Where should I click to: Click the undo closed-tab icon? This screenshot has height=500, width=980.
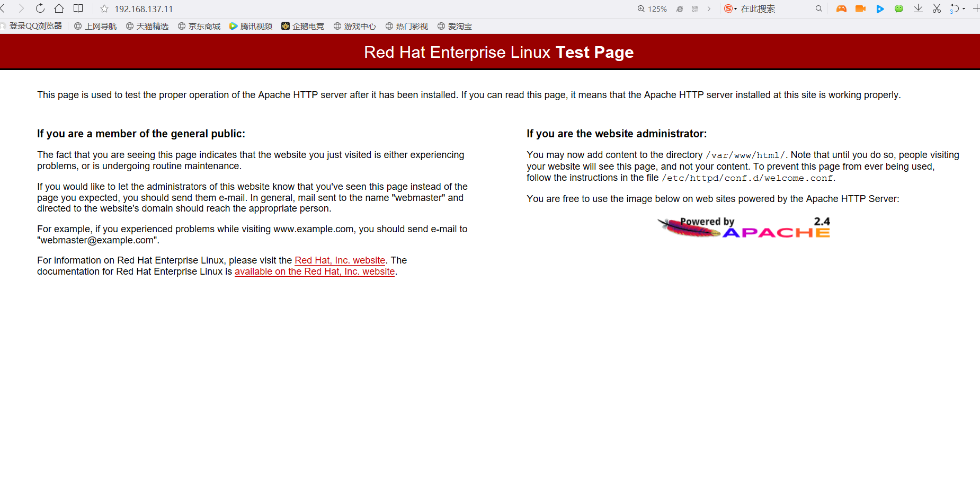point(954,8)
